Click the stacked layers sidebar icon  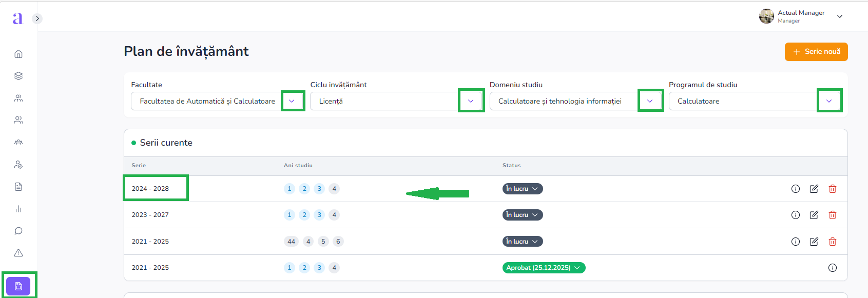(18, 76)
